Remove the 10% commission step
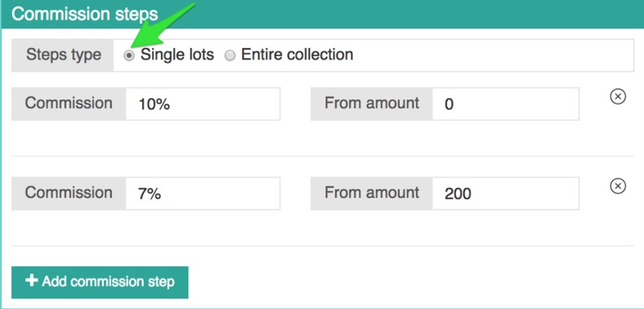The image size is (644, 309). [x=618, y=97]
